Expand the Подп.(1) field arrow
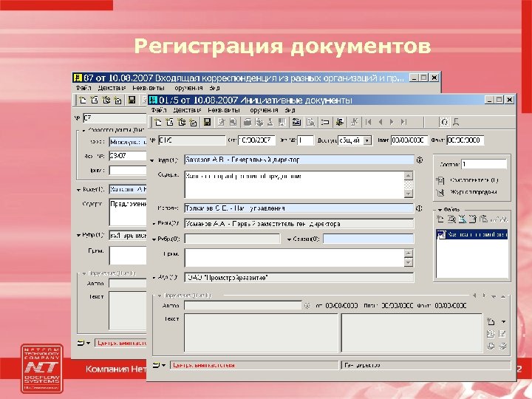Image resolution: width=532 pixels, height=399 pixels. click(x=152, y=160)
